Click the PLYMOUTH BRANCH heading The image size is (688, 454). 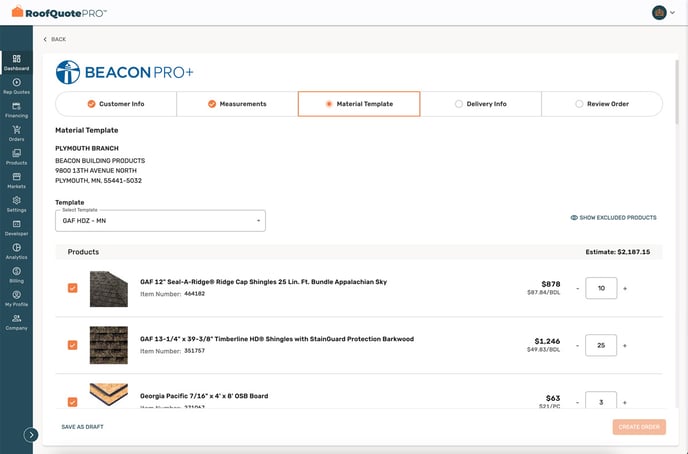[87, 148]
